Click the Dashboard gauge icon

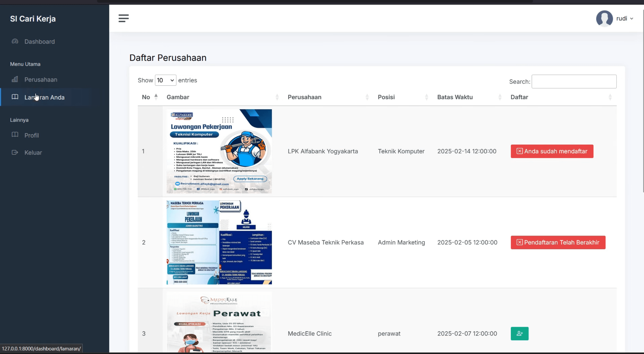(x=15, y=41)
